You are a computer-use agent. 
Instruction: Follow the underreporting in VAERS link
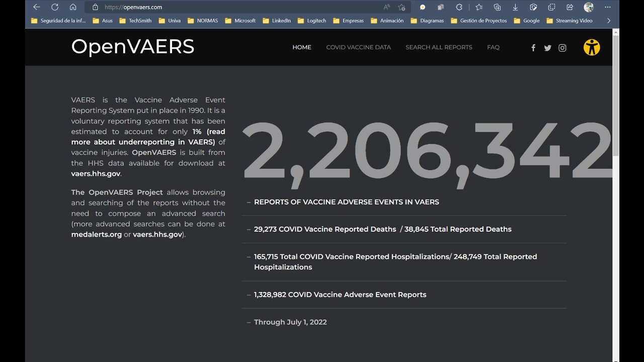click(148, 137)
